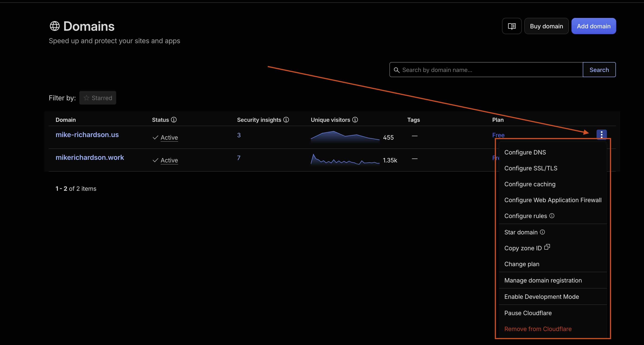644x345 pixels.
Task: Open security insights count 7
Action: (239, 158)
